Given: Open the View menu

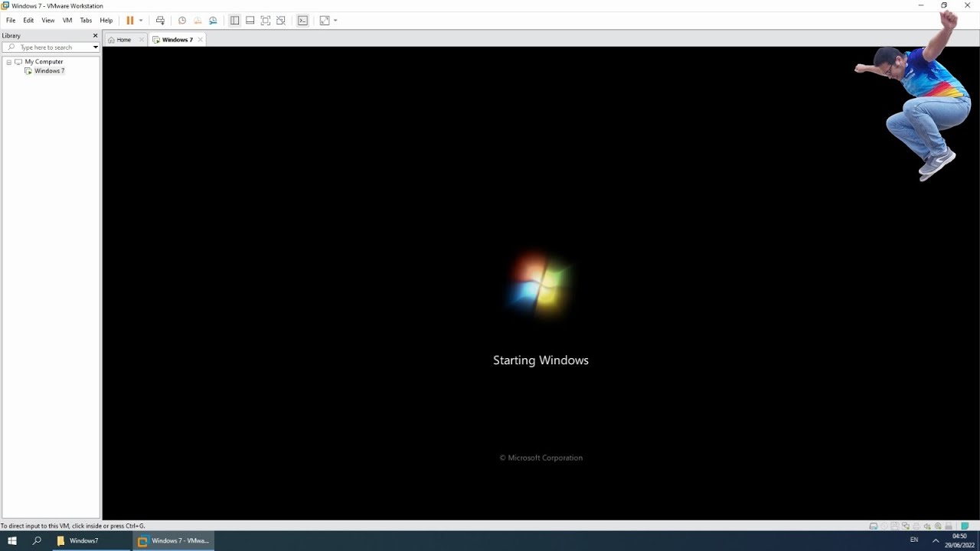Looking at the screenshot, I should pyautogui.click(x=48, y=21).
